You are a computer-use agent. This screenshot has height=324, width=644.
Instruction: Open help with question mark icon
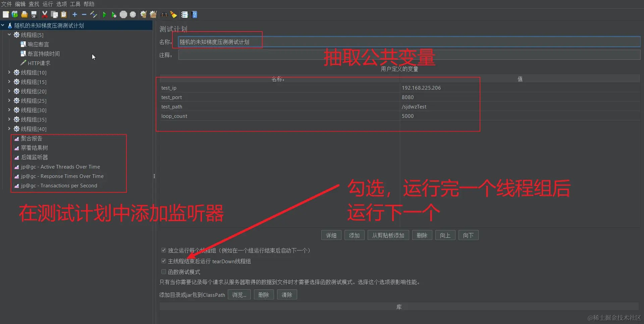(195, 14)
